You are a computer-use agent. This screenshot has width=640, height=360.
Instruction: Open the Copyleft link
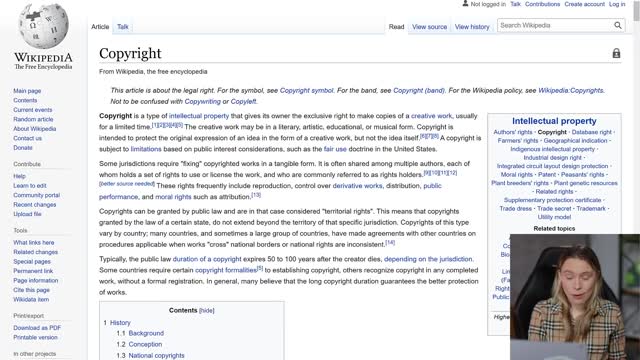(243, 101)
